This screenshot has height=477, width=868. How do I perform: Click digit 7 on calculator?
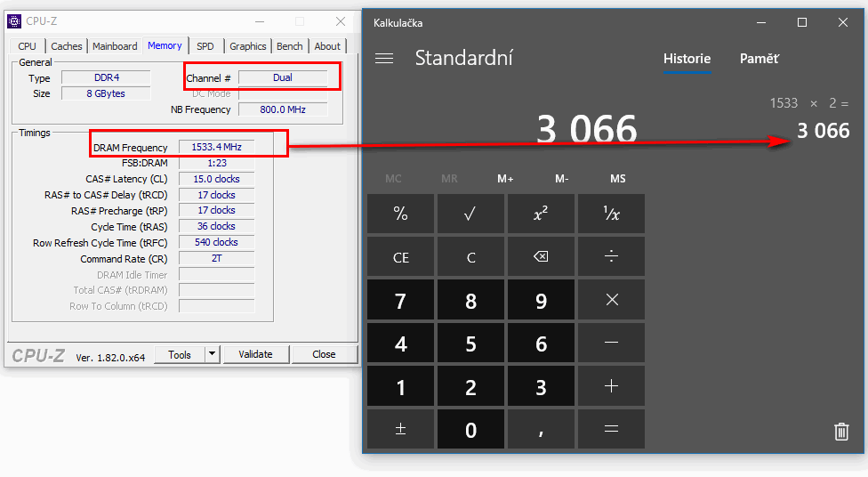(x=401, y=300)
